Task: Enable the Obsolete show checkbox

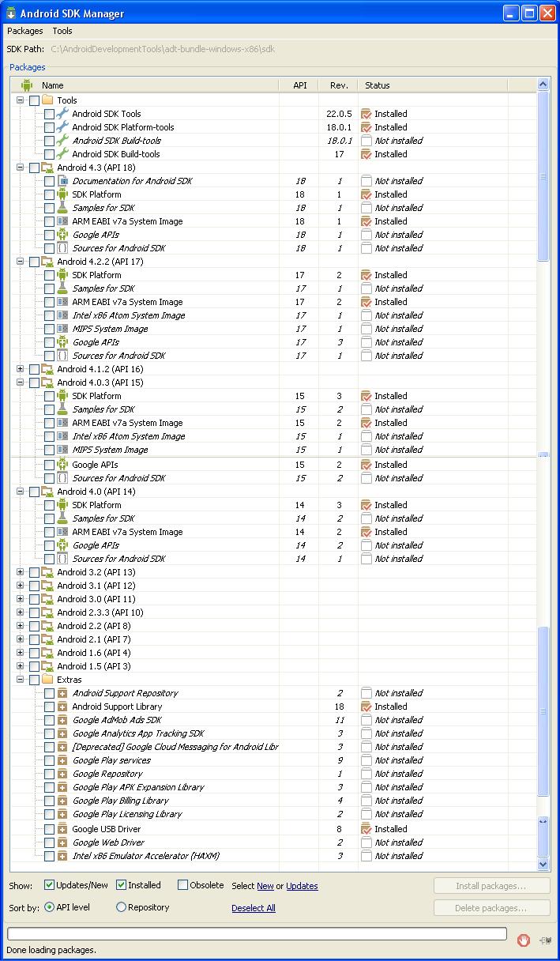Action: 182,885
